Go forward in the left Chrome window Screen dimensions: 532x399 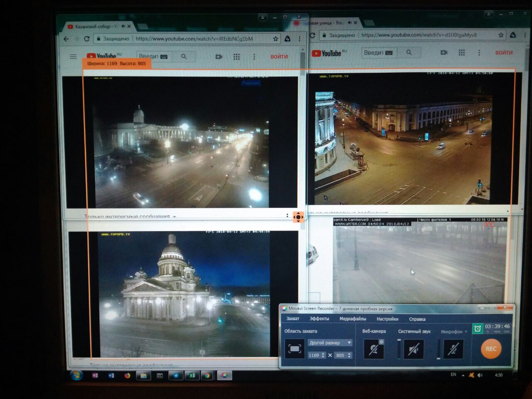tap(76, 39)
